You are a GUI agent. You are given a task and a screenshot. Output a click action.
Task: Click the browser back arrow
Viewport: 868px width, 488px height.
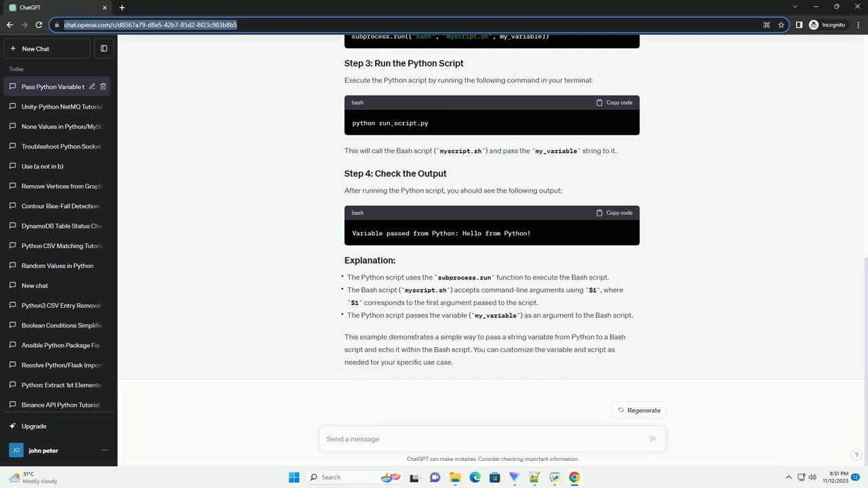click(x=9, y=25)
